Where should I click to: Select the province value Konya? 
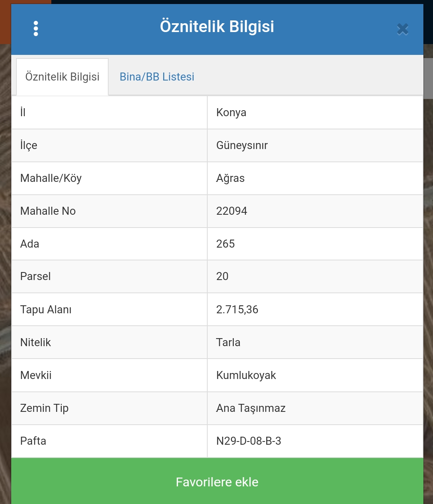(x=231, y=113)
